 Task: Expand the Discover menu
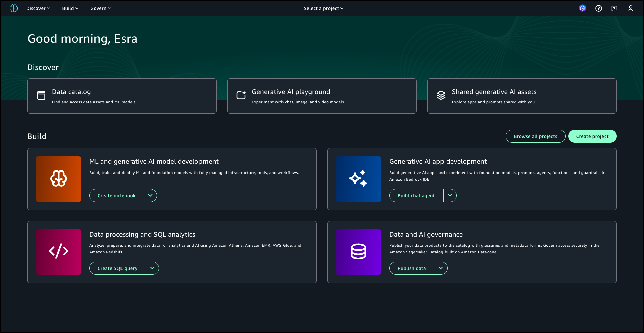point(38,8)
